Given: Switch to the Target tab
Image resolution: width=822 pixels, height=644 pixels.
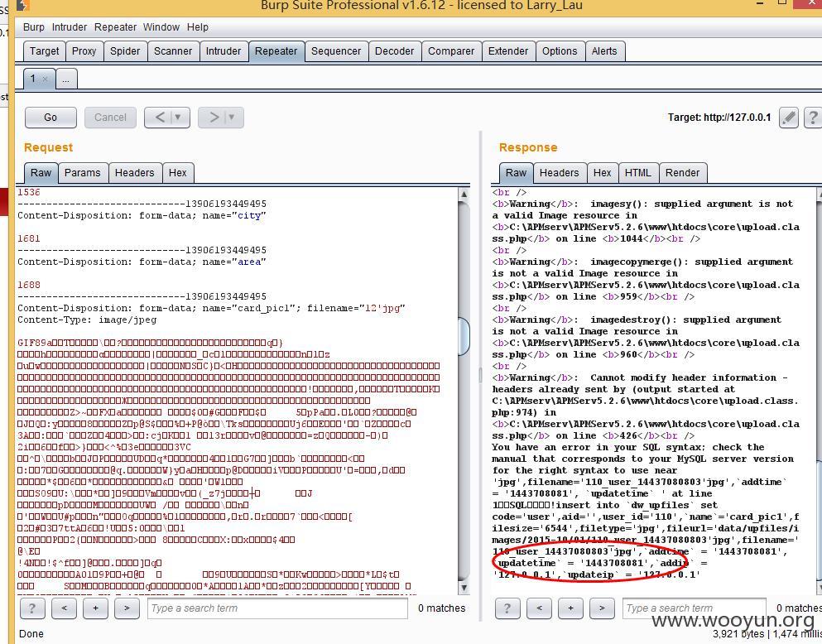Looking at the screenshot, I should tap(45, 51).
